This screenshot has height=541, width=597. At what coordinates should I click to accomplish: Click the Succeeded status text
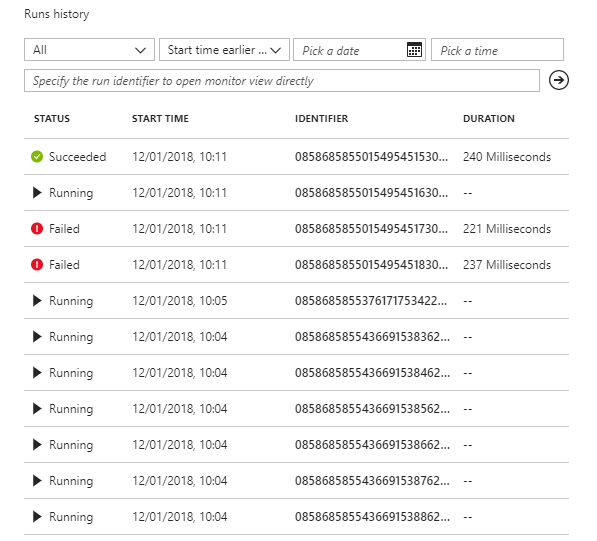(x=77, y=156)
